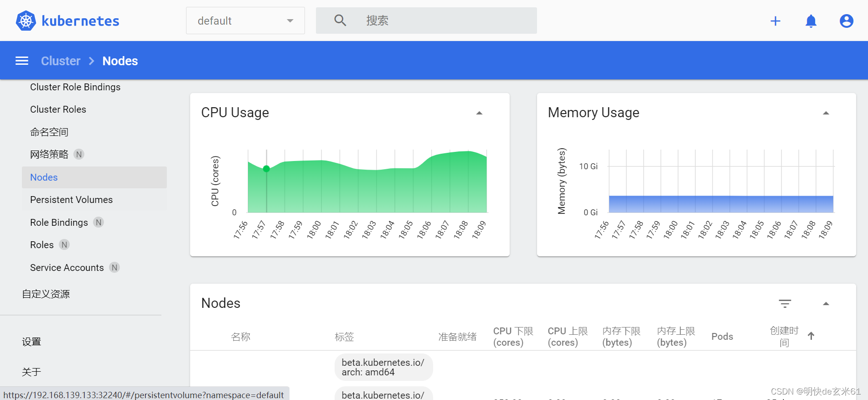Open 关于 in sidebar
The image size is (868, 400).
coord(31,372)
